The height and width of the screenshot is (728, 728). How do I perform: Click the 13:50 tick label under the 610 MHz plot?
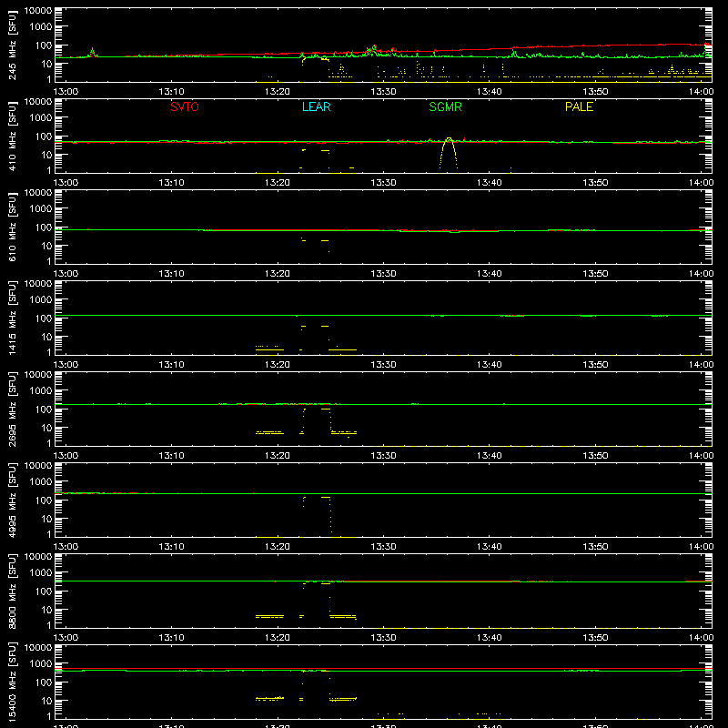click(595, 274)
